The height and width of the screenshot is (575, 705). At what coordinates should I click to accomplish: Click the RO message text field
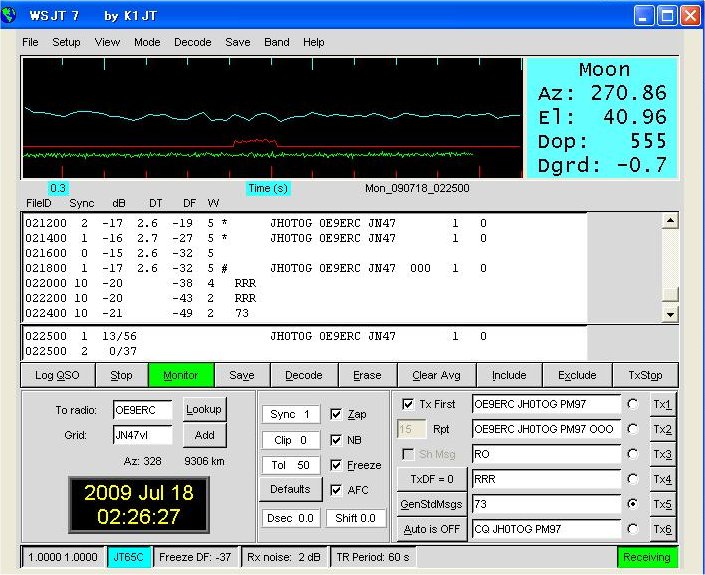click(546, 454)
